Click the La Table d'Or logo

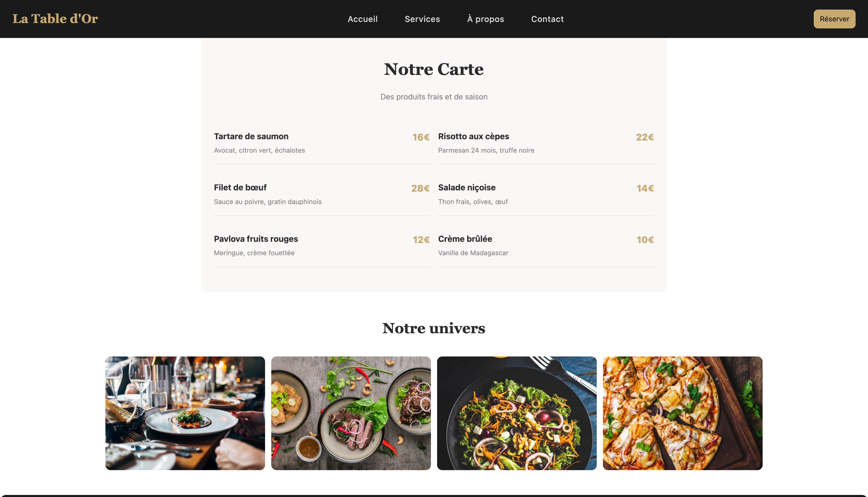point(55,19)
